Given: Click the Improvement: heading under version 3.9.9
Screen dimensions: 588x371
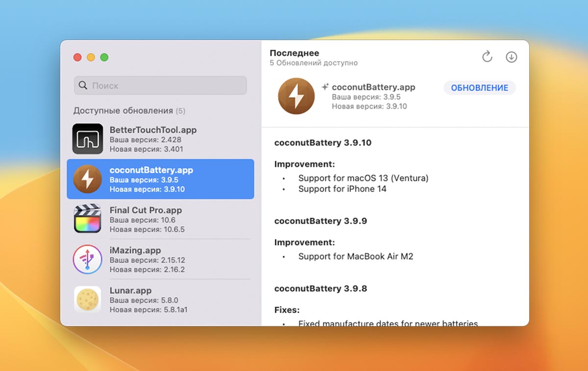Looking at the screenshot, I should click(304, 242).
